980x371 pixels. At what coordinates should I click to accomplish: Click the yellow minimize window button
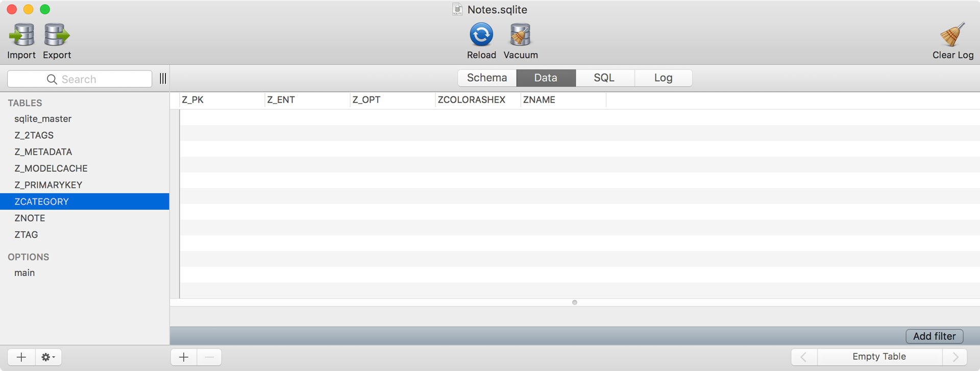29,9
